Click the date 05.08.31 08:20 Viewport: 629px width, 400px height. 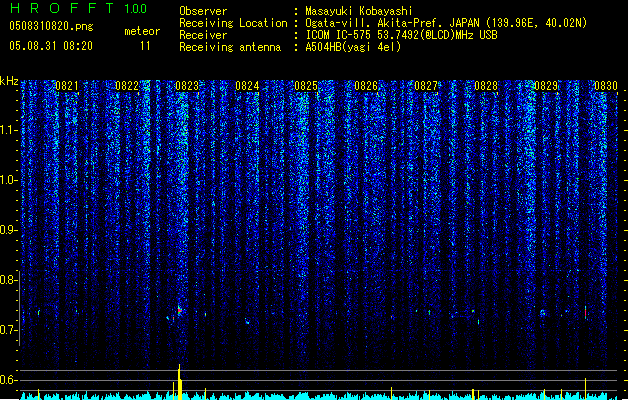tap(51, 46)
